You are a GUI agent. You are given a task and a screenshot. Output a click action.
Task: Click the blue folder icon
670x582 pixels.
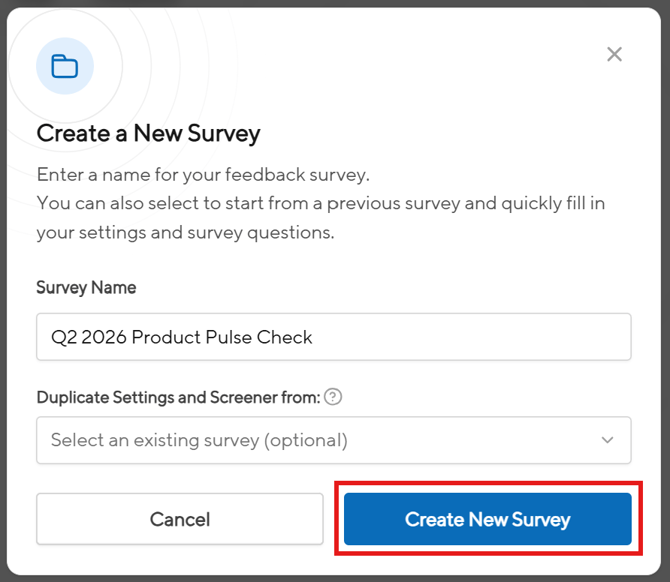tap(65, 67)
